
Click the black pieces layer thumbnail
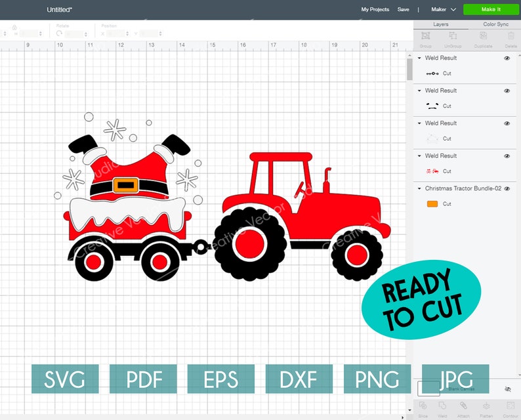pos(432,106)
